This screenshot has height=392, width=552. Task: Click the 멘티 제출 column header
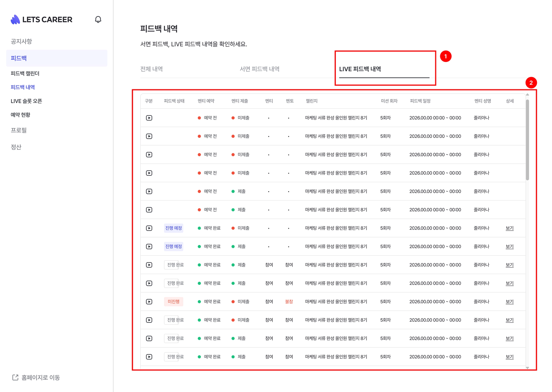[x=240, y=101]
